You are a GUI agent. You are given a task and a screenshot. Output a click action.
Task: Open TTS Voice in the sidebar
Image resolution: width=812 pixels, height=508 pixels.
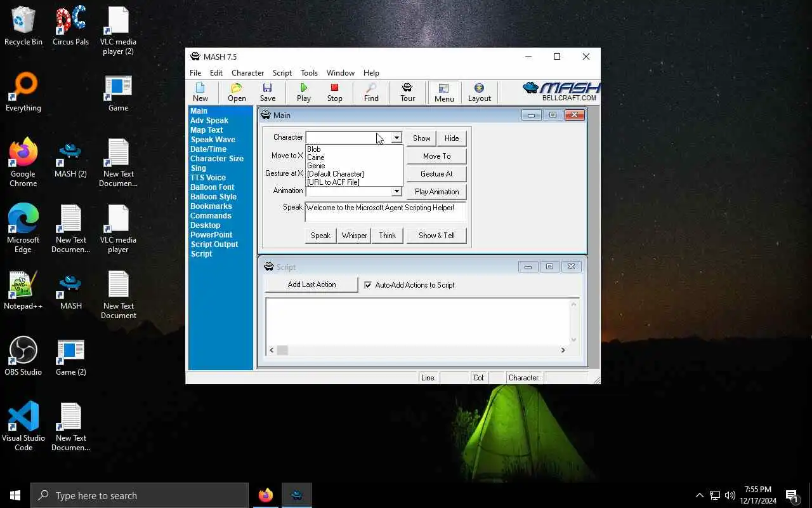click(208, 178)
